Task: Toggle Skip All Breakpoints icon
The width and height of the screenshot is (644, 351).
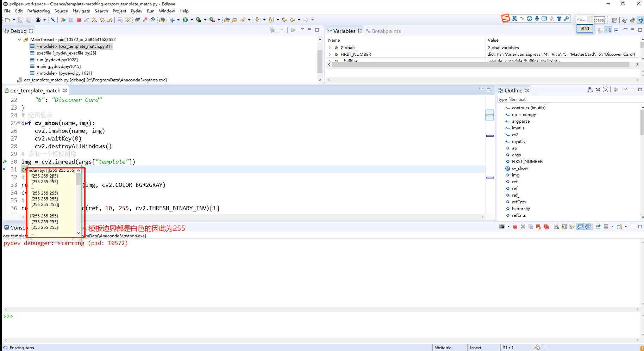Action: 53,20
